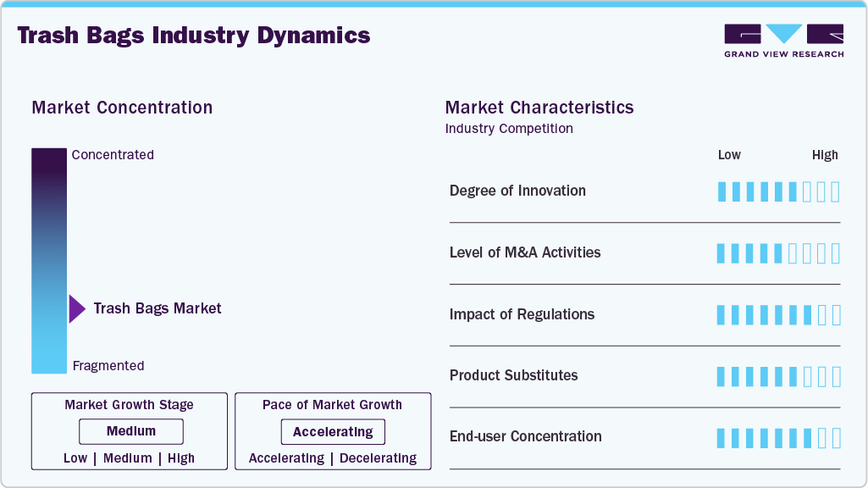Click the purple Trash Bags Market arrow marker

tap(77, 309)
